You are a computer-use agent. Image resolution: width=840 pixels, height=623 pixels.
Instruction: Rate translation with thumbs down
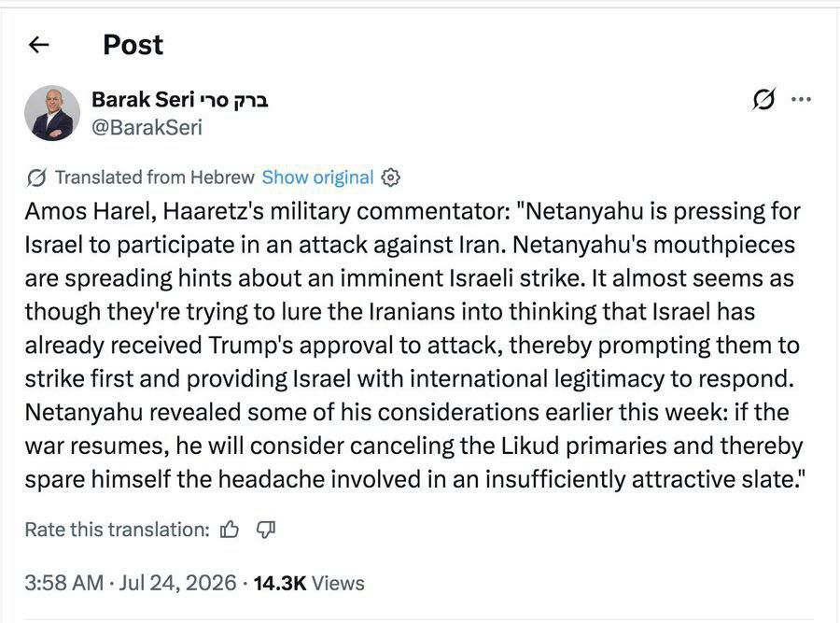click(266, 530)
